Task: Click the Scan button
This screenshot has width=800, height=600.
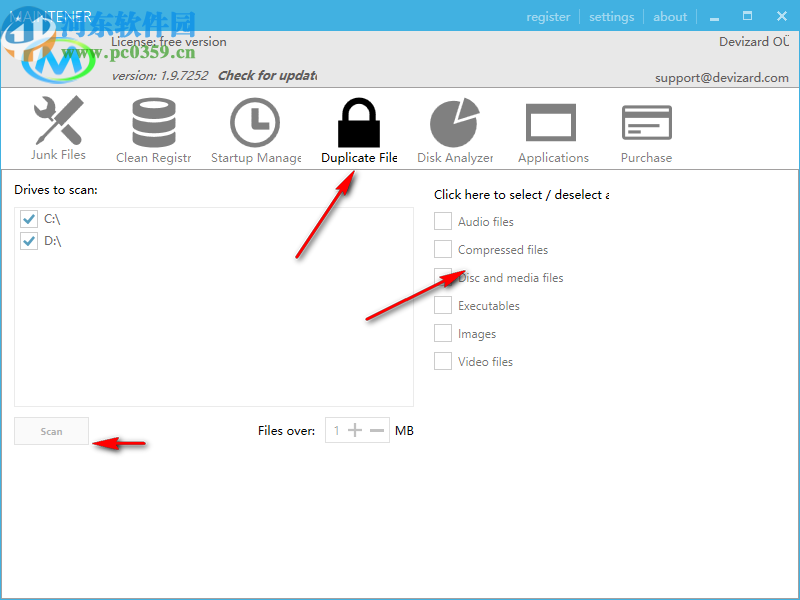Action: [52, 431]
